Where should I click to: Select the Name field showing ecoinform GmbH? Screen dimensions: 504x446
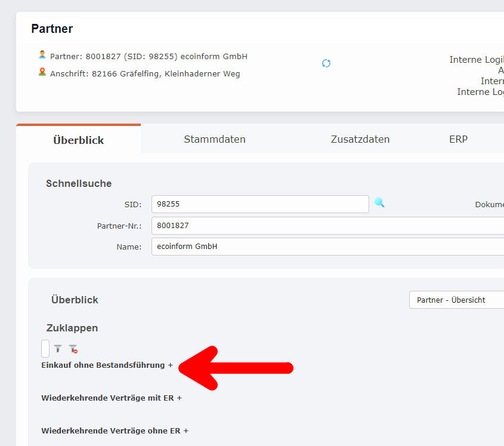(x=259, y=246)
